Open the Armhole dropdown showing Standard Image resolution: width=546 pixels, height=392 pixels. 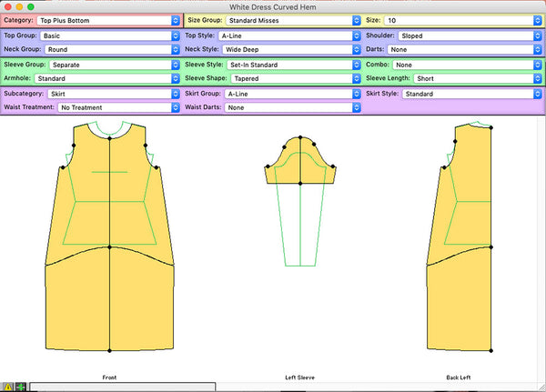107,78
